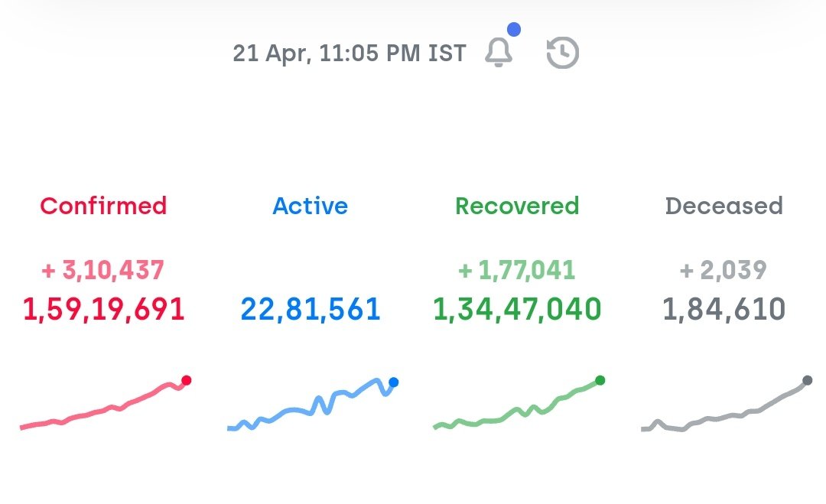The height and width of the screenshot is (504, 826).
Task: Click the +1,77,041 recovered increase
Action: [517, 270]
